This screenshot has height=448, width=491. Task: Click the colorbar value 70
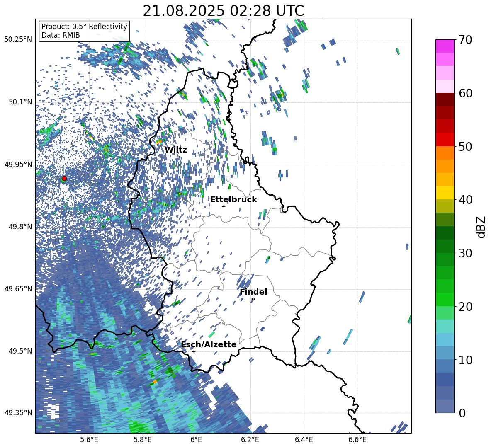click(466, 40)
